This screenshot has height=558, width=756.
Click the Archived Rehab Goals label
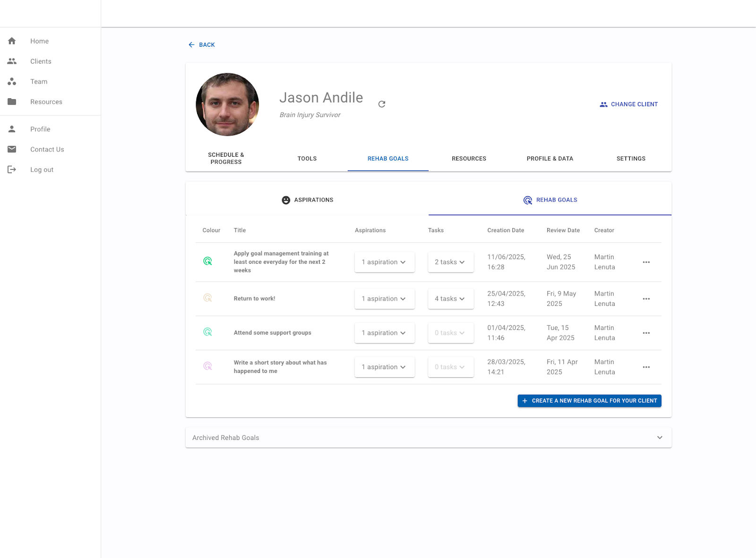click(x=226, y=438)
